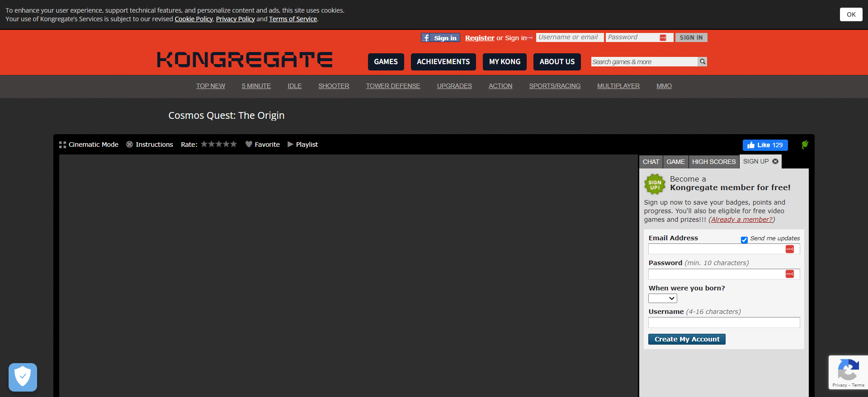Open the UPGRADES category
Image resolution: width=868 pixels, height=397 pixels.
point(454,86)
